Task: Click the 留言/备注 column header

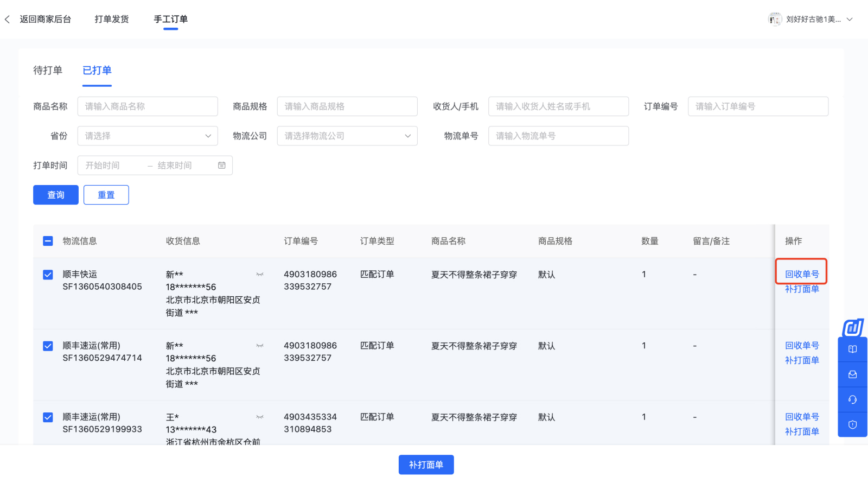Action: click(x=711, y=241)
